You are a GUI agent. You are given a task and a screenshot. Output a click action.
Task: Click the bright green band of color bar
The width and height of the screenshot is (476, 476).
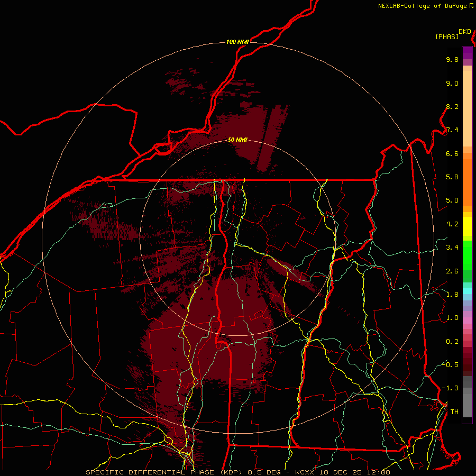[x=467, y=255]
